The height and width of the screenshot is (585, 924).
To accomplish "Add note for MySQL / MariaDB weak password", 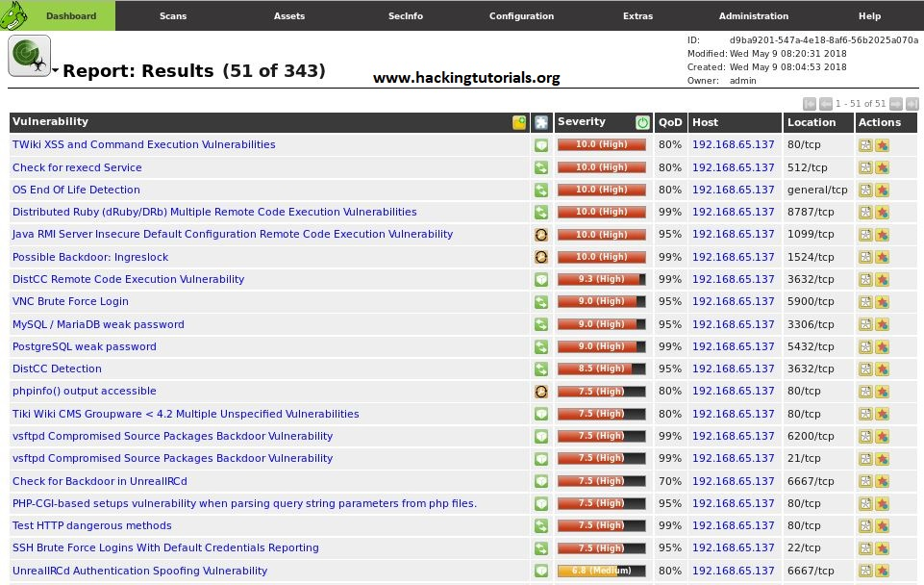I will (865, 324).
